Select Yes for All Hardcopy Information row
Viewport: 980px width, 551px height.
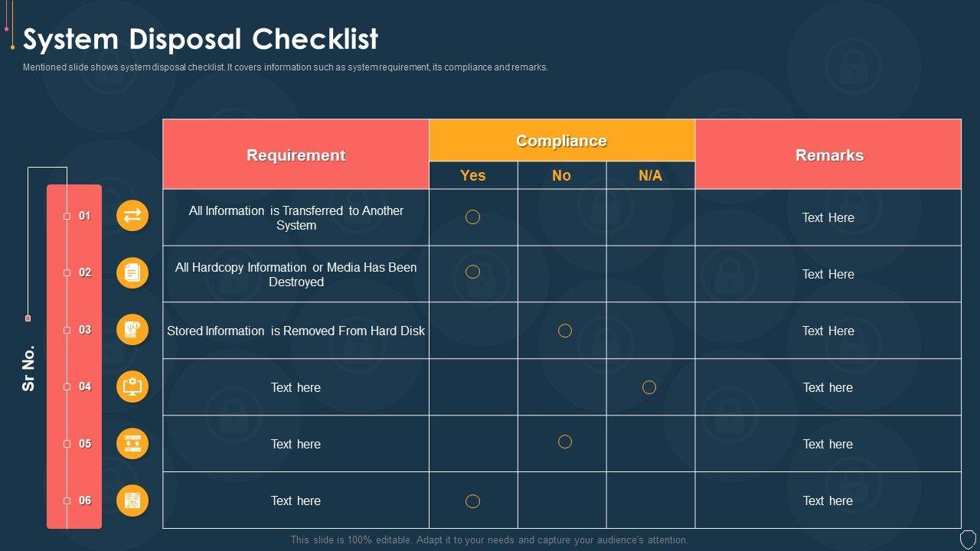(x=473, y=272)
